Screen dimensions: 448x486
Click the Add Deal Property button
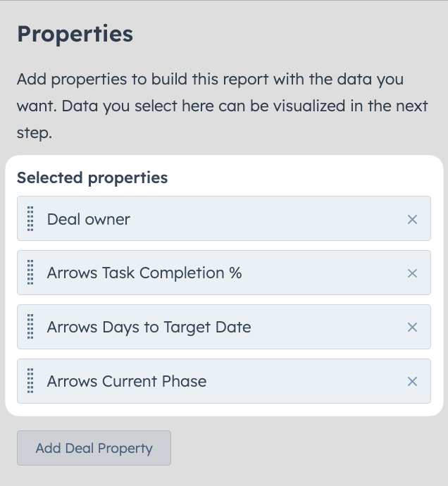pyautogui.click(x=94, y=448)
